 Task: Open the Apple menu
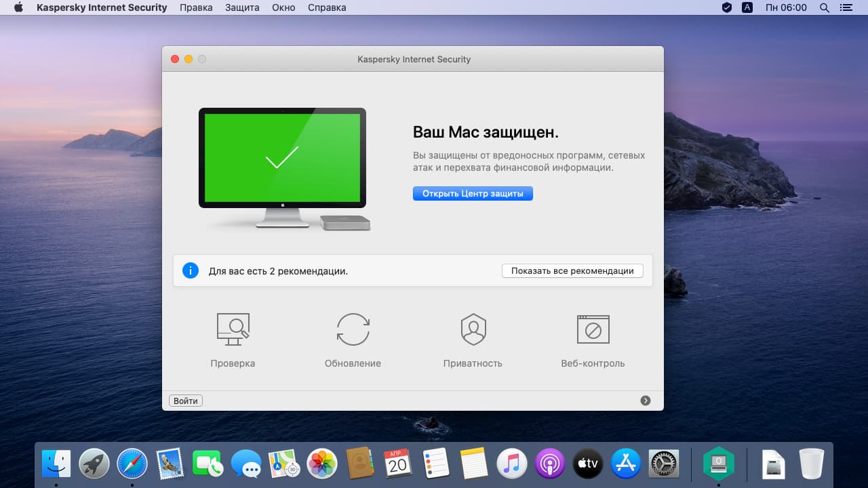[18, 7]
